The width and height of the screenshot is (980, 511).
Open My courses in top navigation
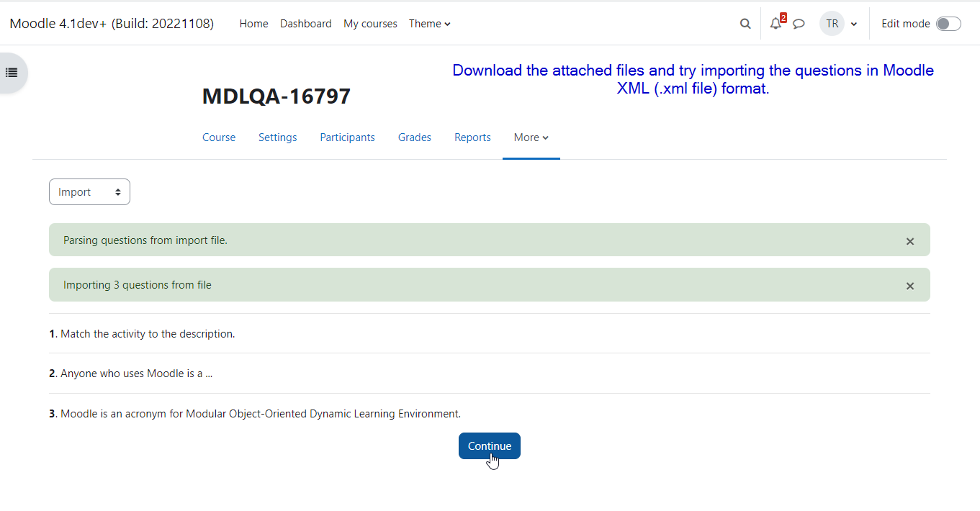pos(370,24)
